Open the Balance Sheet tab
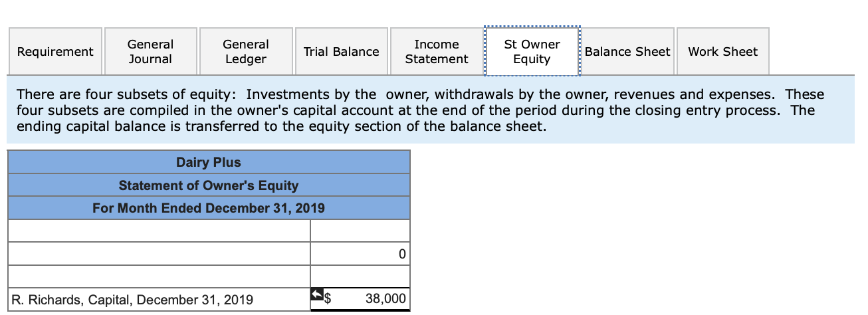This screenshot has height=315, width=868. (627, 51)
